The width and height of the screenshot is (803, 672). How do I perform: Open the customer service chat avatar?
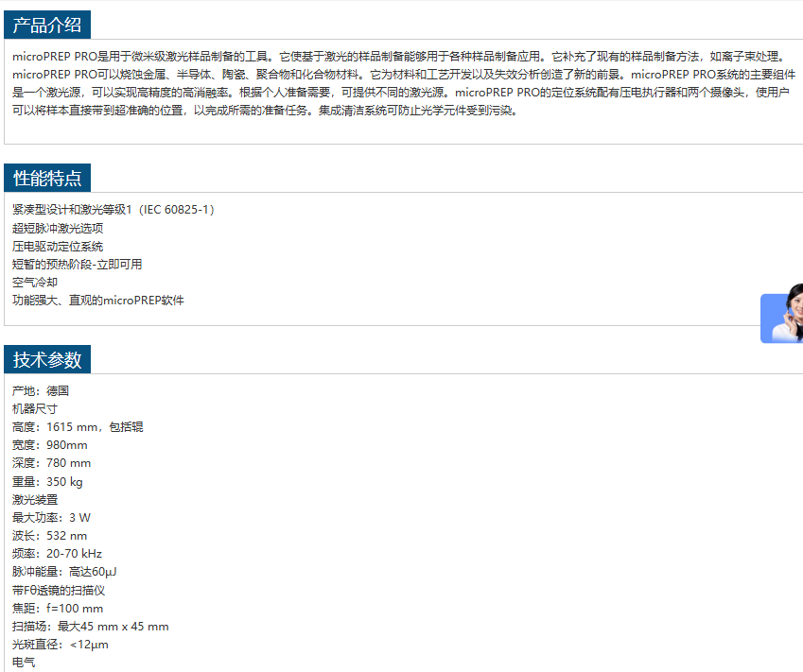pos(782,318)
